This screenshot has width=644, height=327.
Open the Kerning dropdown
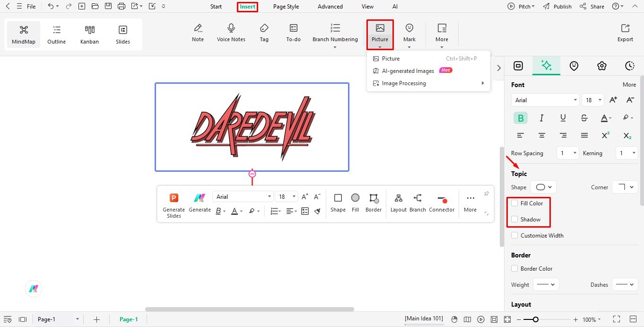click(627, 153)
